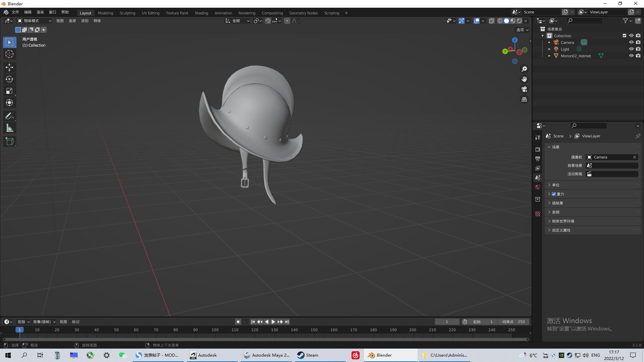
Task: Switch to the Modeling workspace tab
Action: (x=105, y=13)
